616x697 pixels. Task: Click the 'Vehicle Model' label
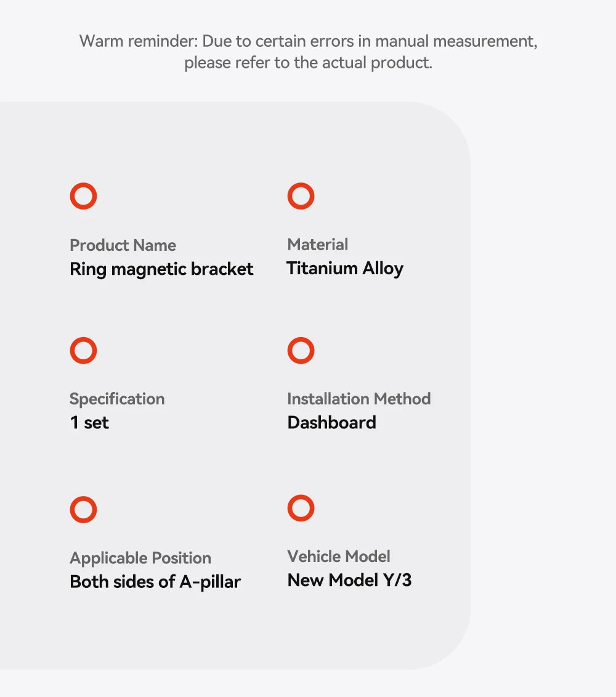pos(339,556)
